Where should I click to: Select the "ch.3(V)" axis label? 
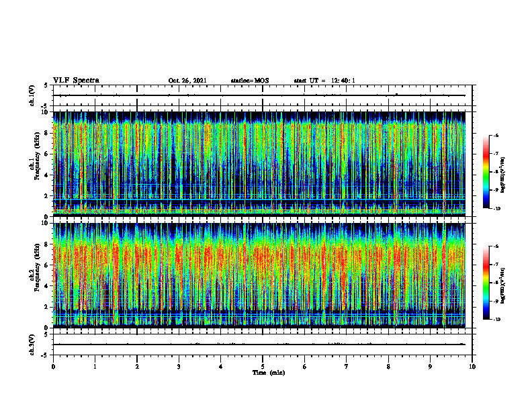pyautogui.click(x=32, y=345)
